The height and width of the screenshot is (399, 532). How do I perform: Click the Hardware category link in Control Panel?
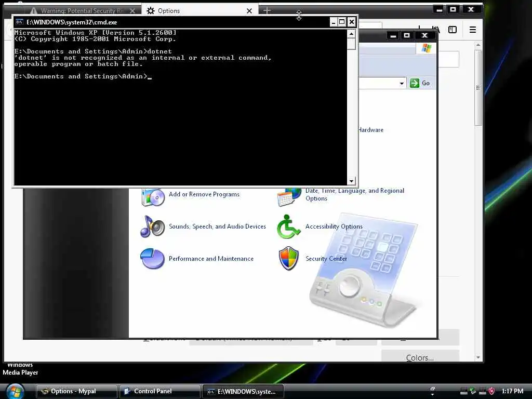[371, 130]
